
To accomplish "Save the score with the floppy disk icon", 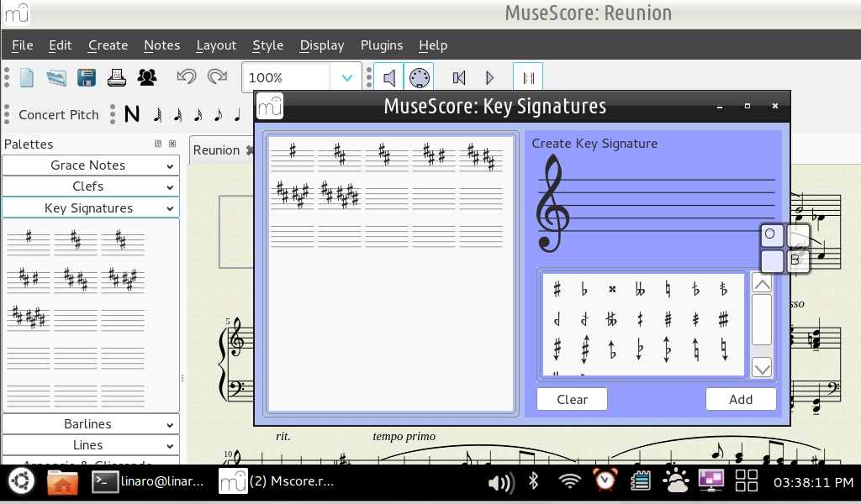I will 87,78.
